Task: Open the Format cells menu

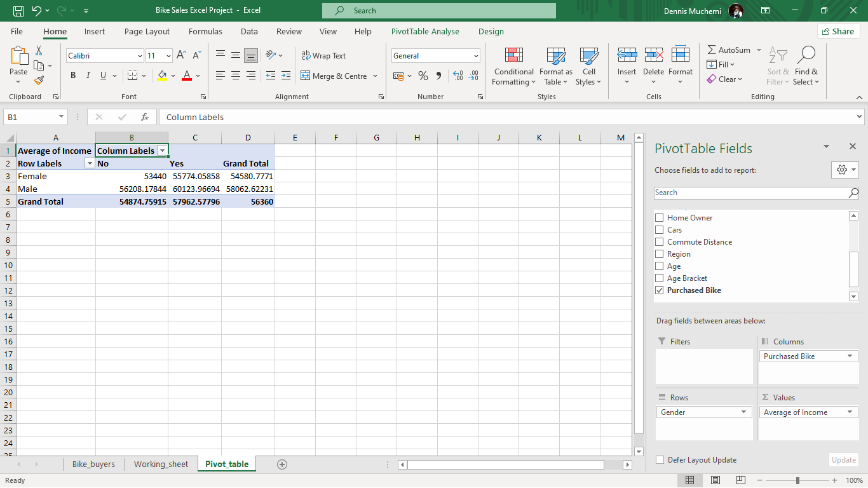Action: click(681, 66)
